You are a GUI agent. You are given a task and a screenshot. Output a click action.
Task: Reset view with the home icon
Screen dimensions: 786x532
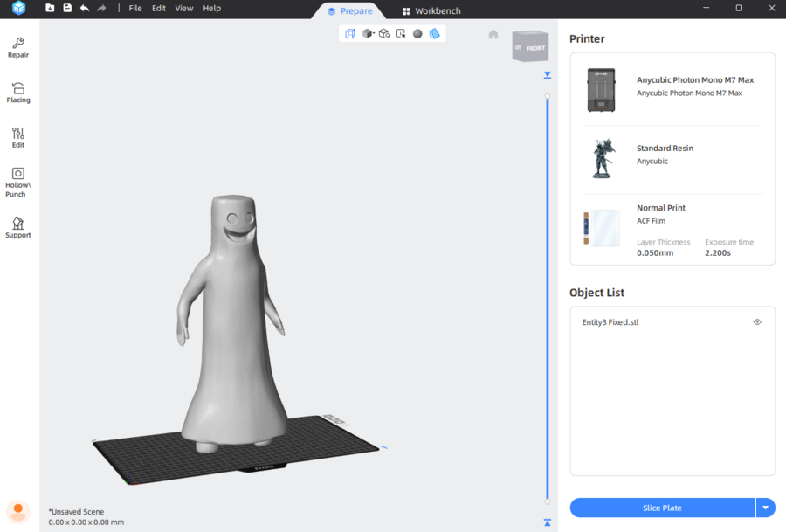pyautogui.click(x=493, y=34)
